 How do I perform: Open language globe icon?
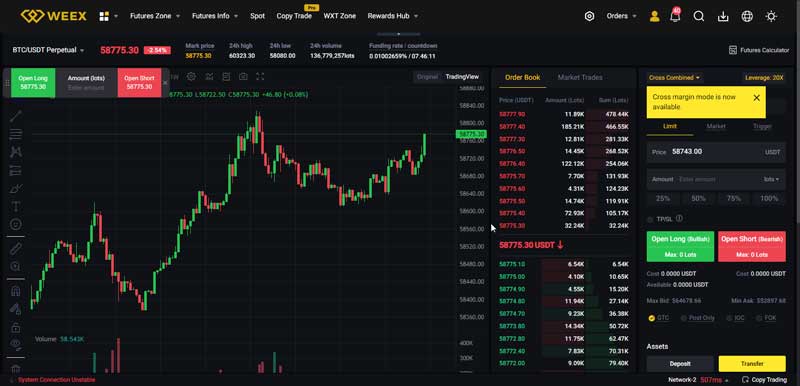click(x=747, y=16)
